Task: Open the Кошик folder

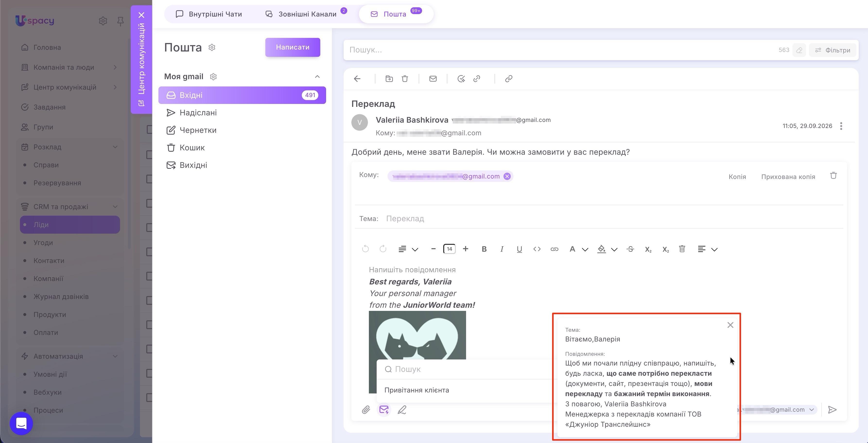Action: coord(242,148)
